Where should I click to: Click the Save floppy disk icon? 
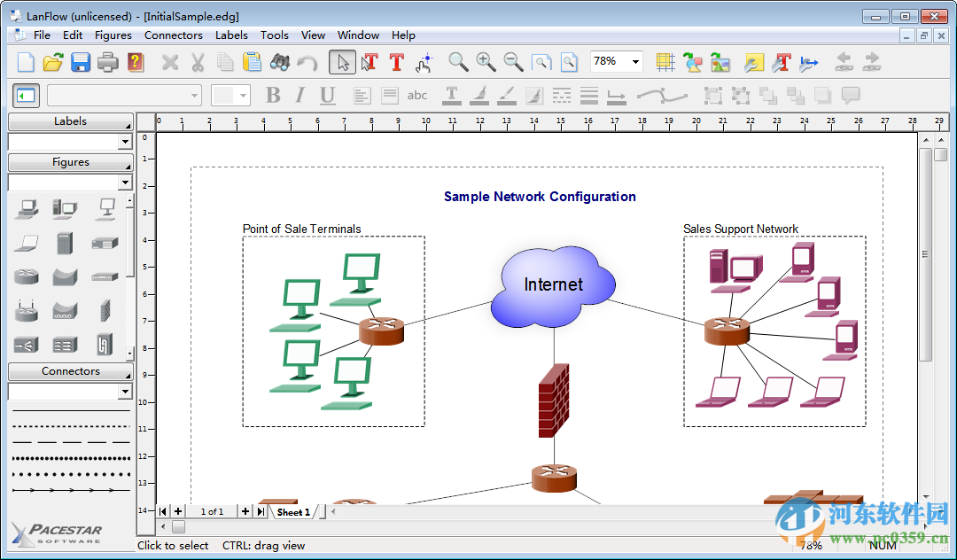tap(81, 62)
